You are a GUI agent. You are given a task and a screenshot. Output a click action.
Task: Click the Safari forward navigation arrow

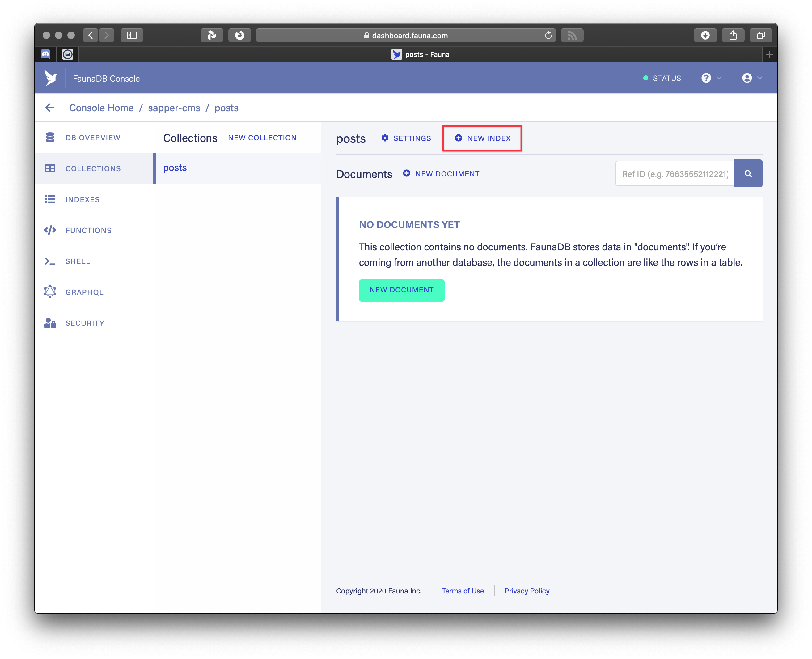[107, 35]
